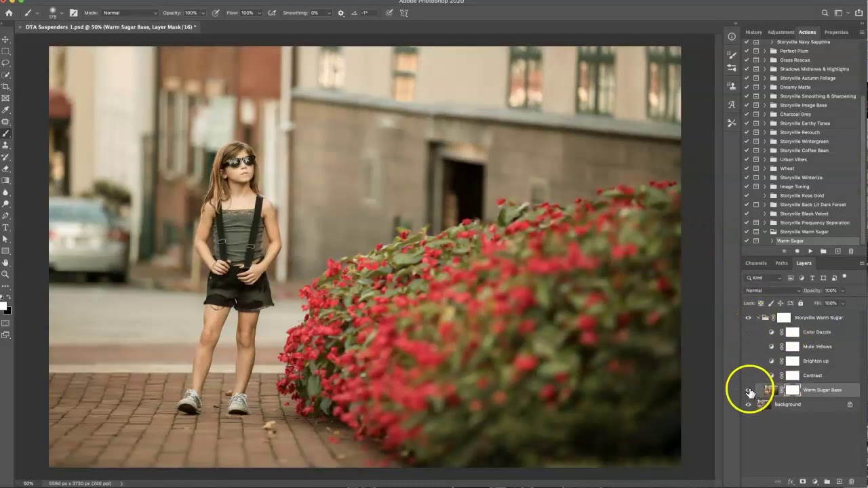Hide the Background layer
This screenshot has width=868, height=488.
click(x=748, y=405)
